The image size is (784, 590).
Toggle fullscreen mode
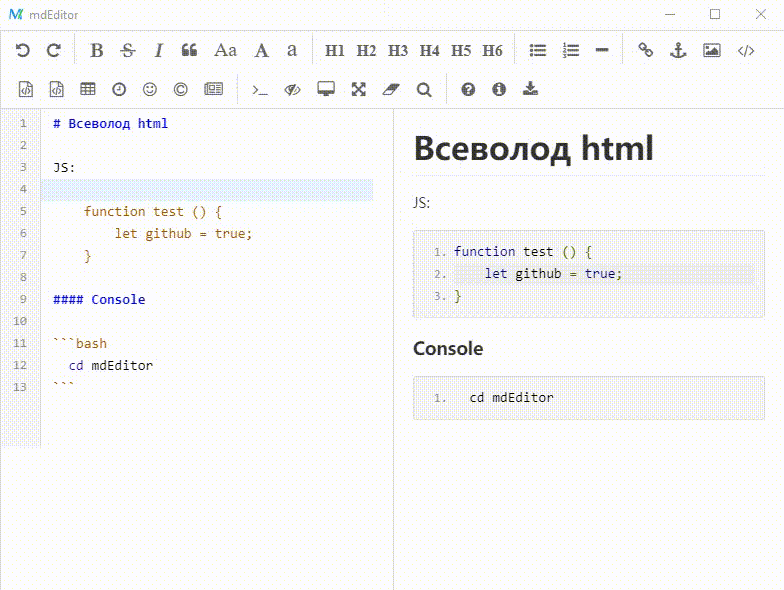pyautogui.click(x=358, y=90)
